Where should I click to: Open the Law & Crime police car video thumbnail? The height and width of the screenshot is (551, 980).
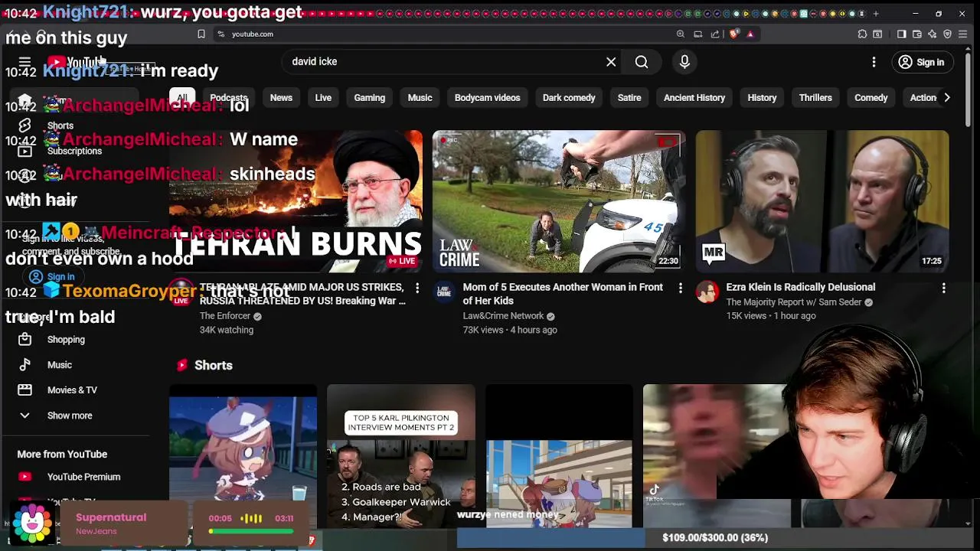[559, 201]
